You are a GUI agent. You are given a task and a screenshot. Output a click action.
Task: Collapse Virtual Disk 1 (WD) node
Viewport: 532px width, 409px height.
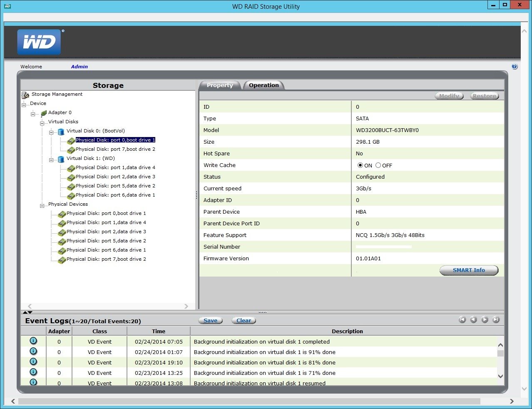[51, 159]
